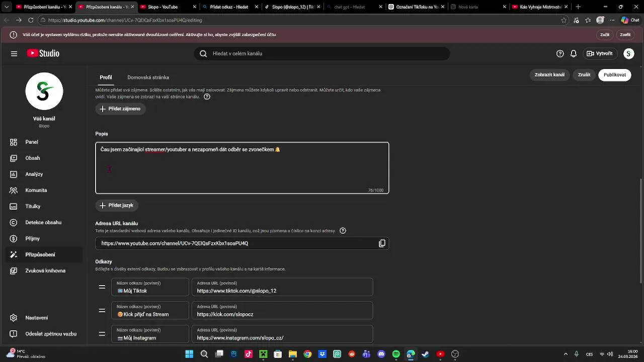644x362 pixels.
Task: Click Zavřít in the security warning banner
Action: pyautogui.click(x=625, y=35)
